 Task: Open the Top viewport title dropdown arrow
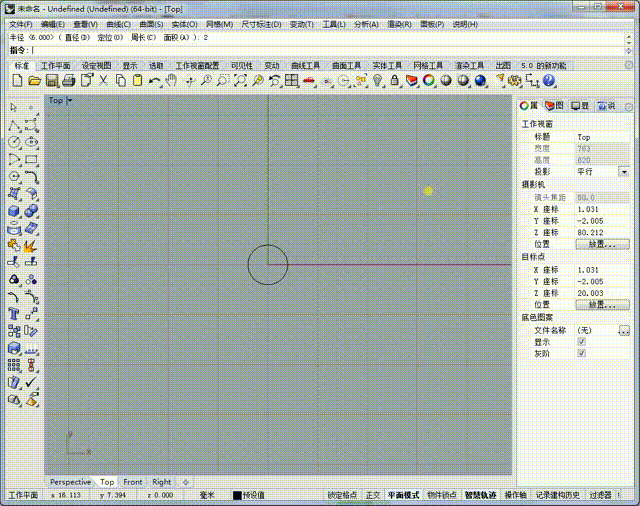tap(70, 100)
